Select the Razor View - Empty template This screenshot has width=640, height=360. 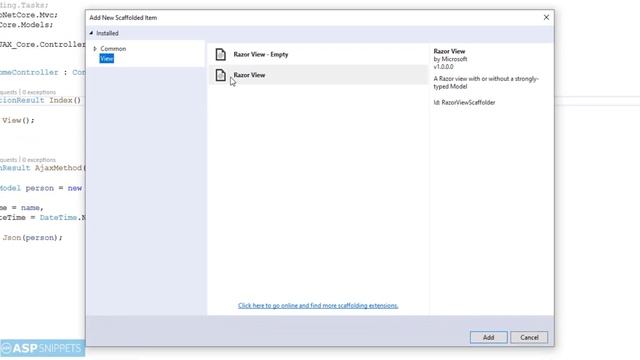(318, 54)
